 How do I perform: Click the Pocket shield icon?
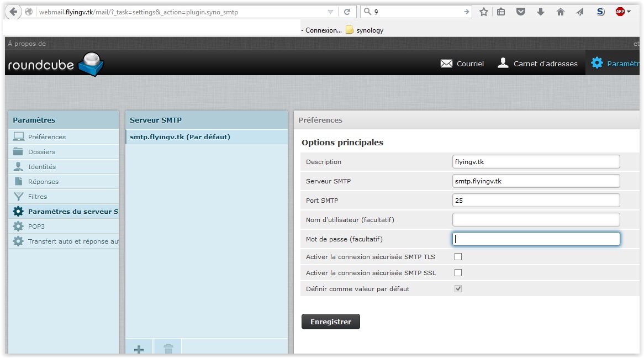(x=521, y=12)
